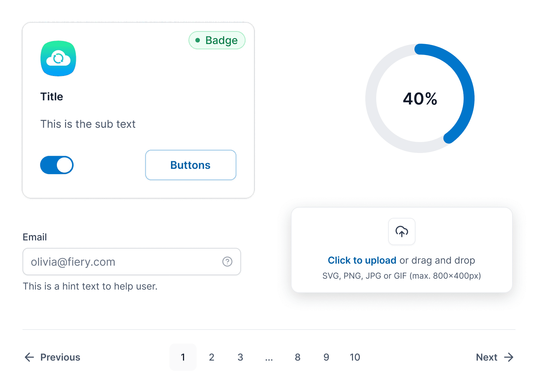The image size is (536, 392).
Task: Select page 1 in pagination
Action: point(183,357)
